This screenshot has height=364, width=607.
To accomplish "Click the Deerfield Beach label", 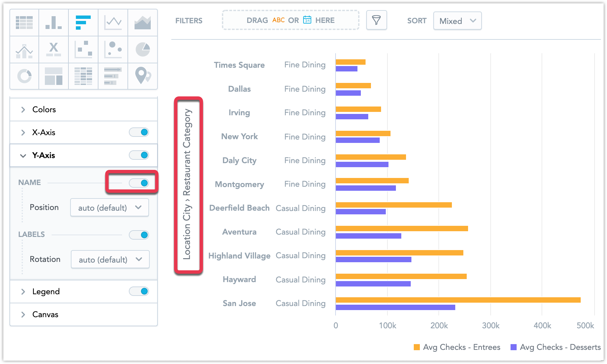I will point(239,208).
